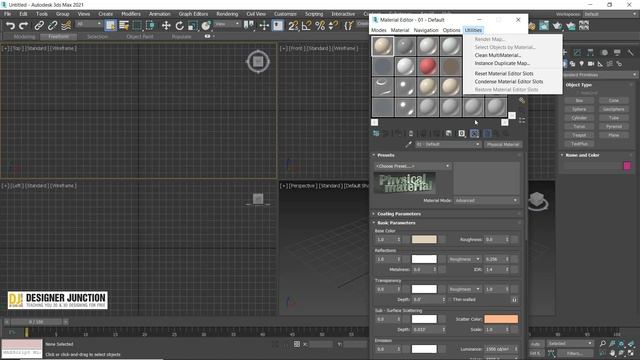Image resolution: width=640 pixels, height=360 pixels.
Task: Open the Material Editor Modes menu
Action: pyautogui.click(x=378, y=30)
